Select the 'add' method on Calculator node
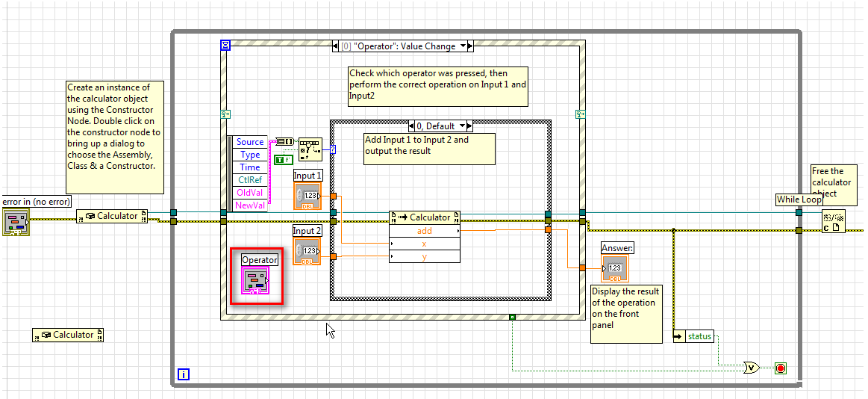 (x=424, y=231)
